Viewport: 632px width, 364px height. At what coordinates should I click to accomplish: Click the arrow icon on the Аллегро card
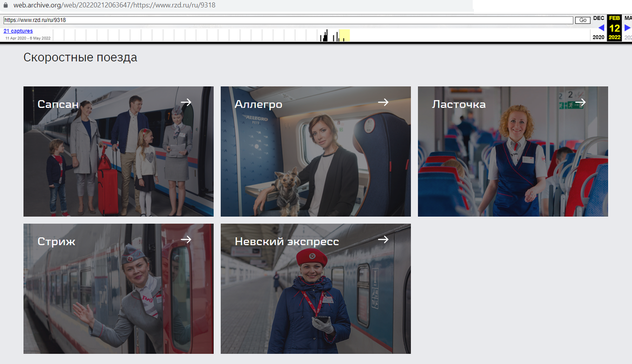(383, 102)
